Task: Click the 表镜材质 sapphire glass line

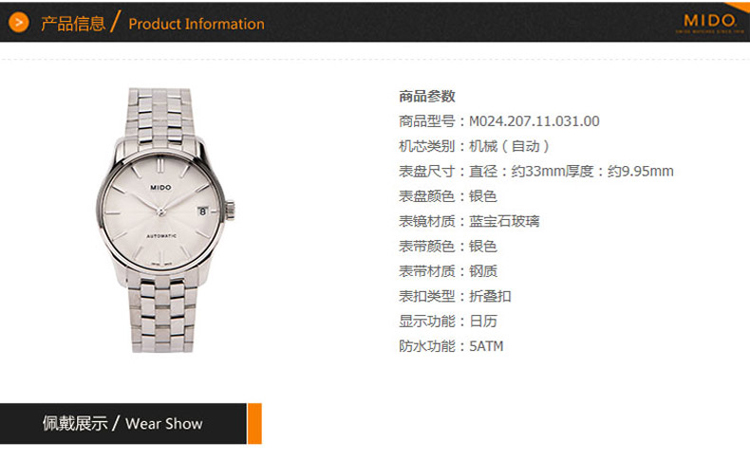Action: pos(469,221)
